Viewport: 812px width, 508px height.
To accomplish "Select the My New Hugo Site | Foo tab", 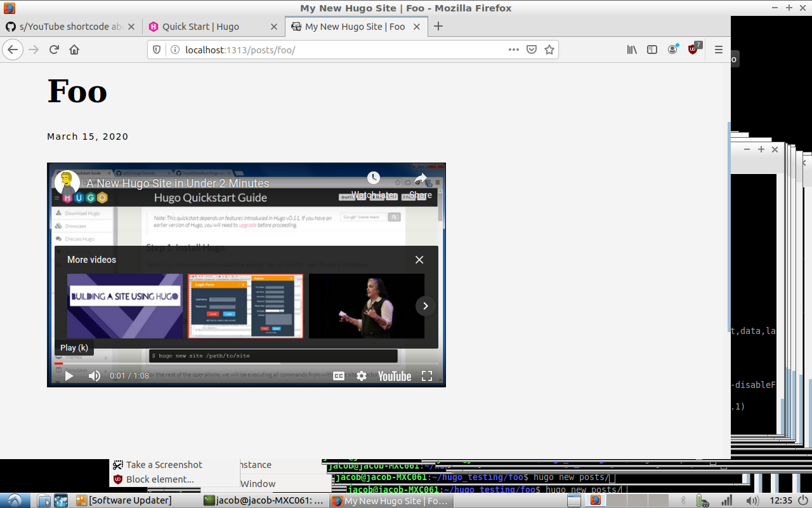I will 355,27.
